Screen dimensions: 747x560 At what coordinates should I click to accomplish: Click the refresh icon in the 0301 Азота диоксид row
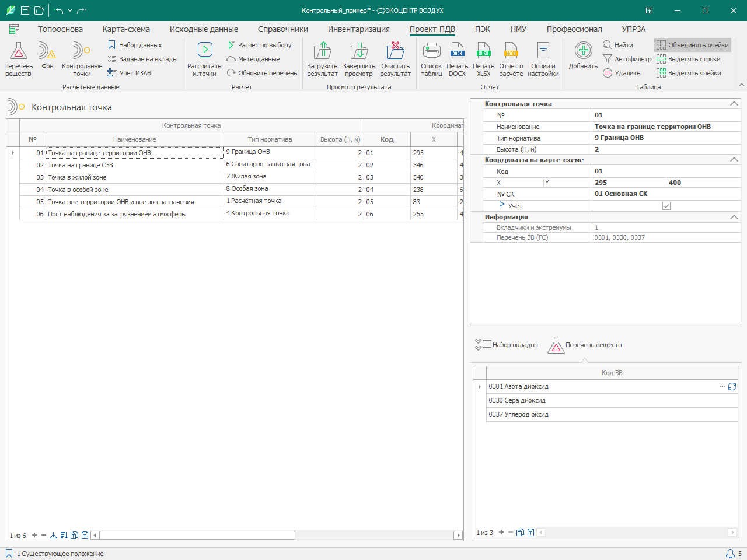click(x=732, y=386)
